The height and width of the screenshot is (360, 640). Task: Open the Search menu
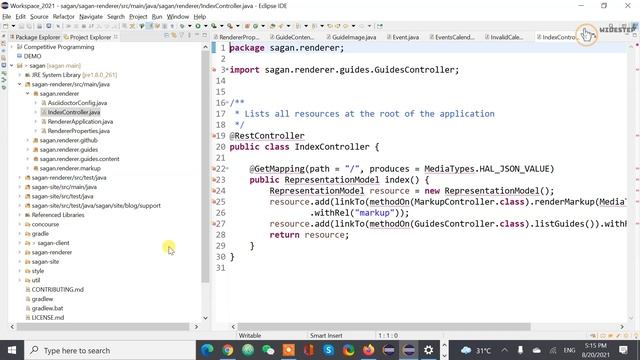tap(116, 17)
